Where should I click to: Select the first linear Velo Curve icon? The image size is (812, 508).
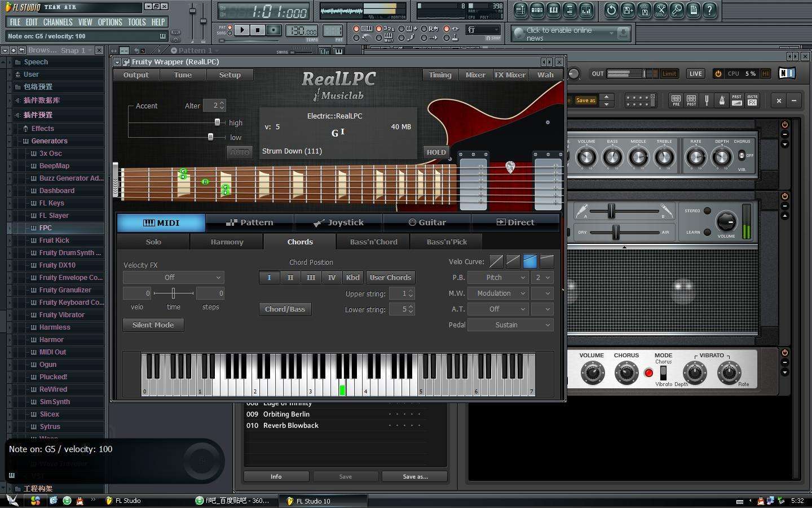coord(496,261)
